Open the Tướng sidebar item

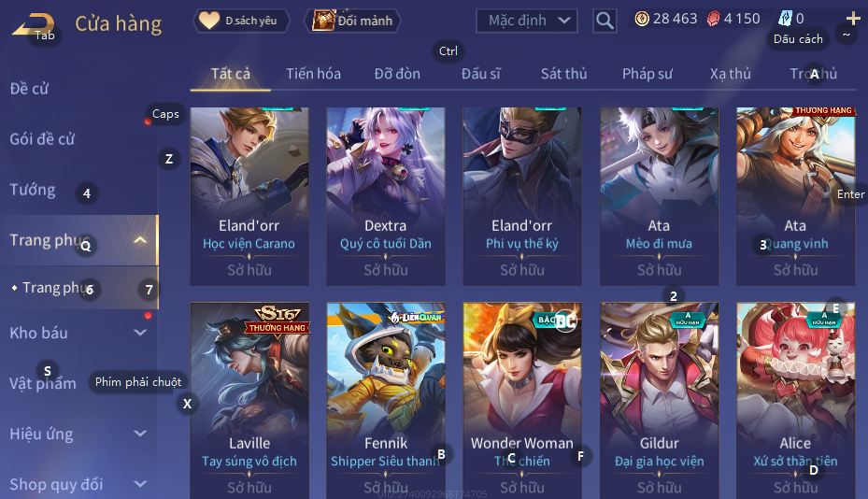33,190
